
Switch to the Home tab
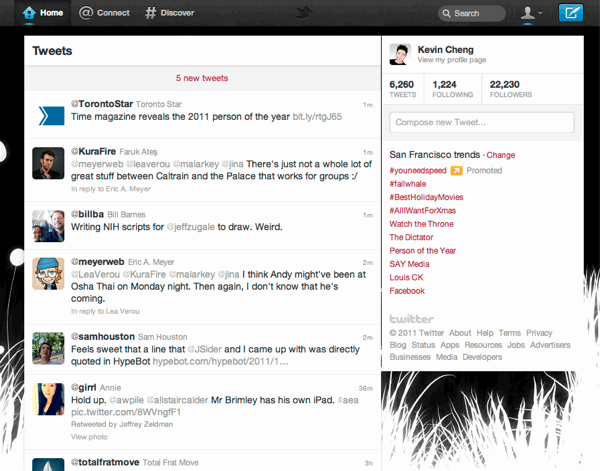click(x=42, y=13)
